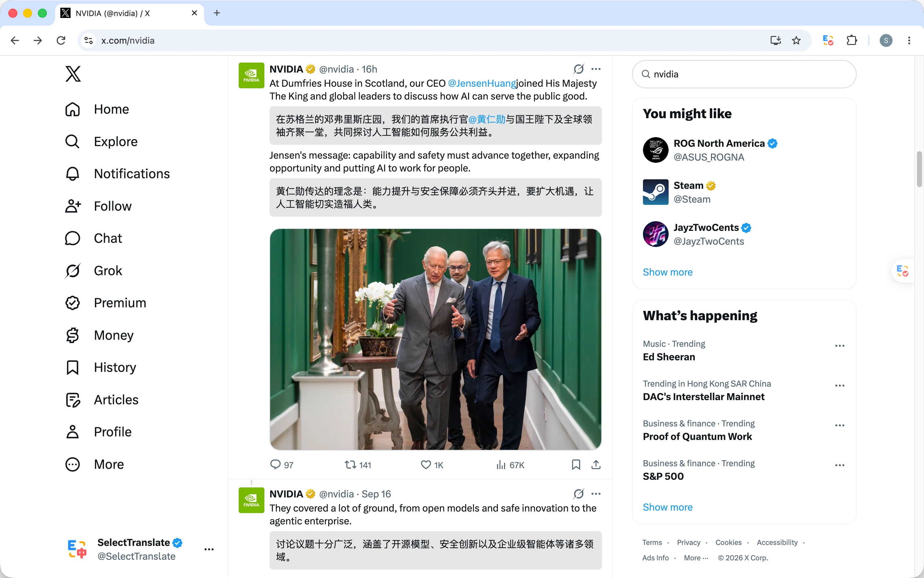Open options for the S&P 500 trend
Viewport: 924px width, 578px height.
840,465
